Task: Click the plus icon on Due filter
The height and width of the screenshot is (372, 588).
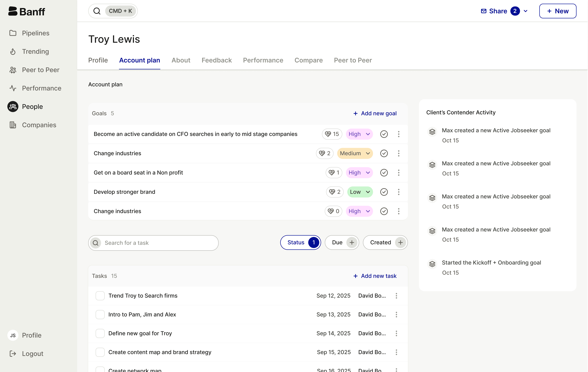Action: [x=352, y=242]
